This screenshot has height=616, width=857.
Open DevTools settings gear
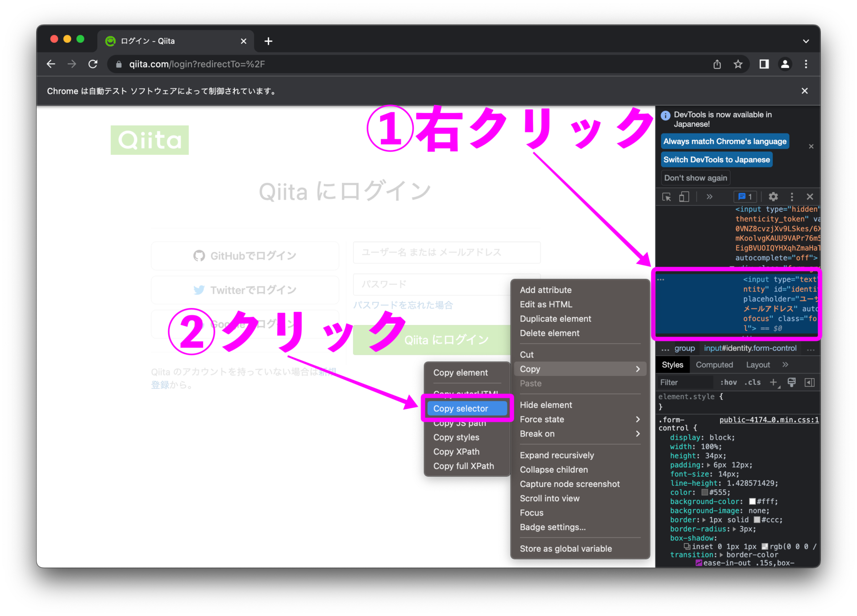774,197
